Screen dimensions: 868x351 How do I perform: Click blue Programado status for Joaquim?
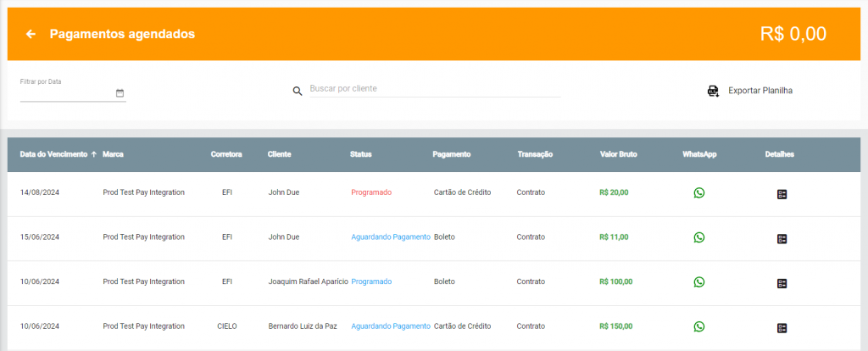(x=371, y=281)
